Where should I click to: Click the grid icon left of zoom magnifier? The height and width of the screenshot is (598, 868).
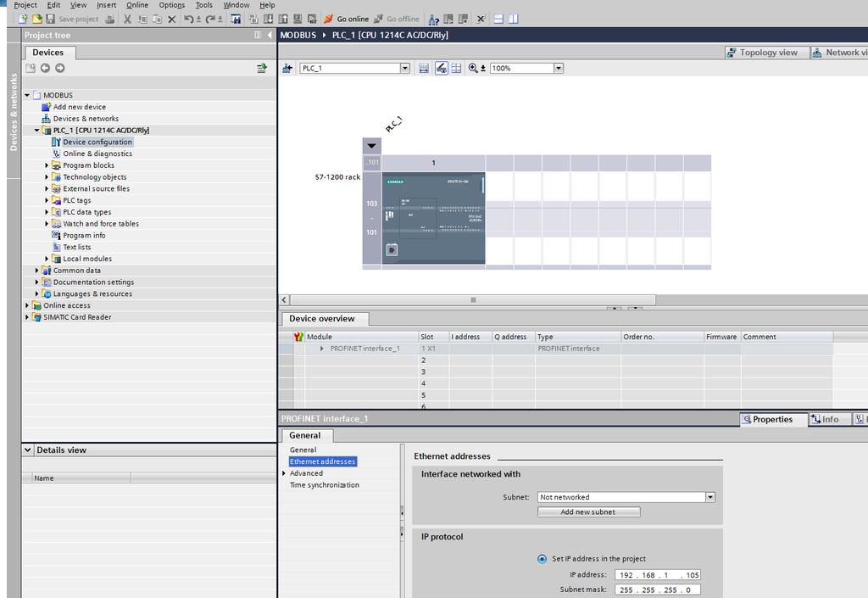(456, 68)
